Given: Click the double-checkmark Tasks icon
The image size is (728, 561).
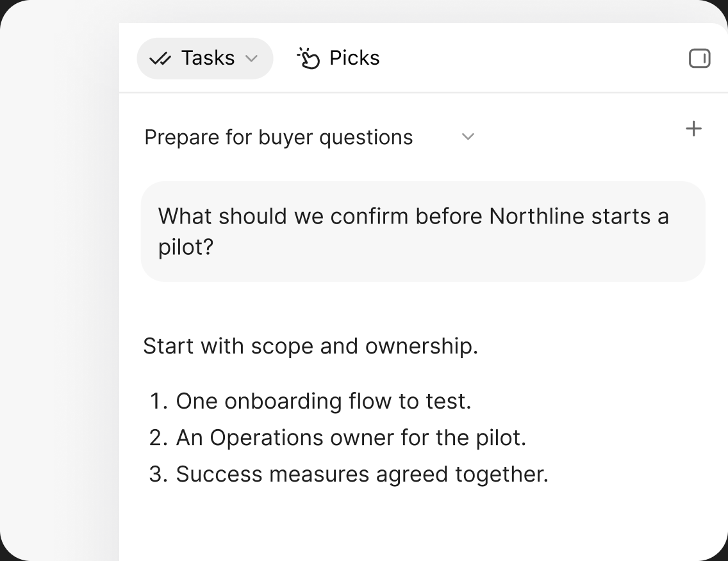Looking at the screenshot, I should (x=160, y=59).
